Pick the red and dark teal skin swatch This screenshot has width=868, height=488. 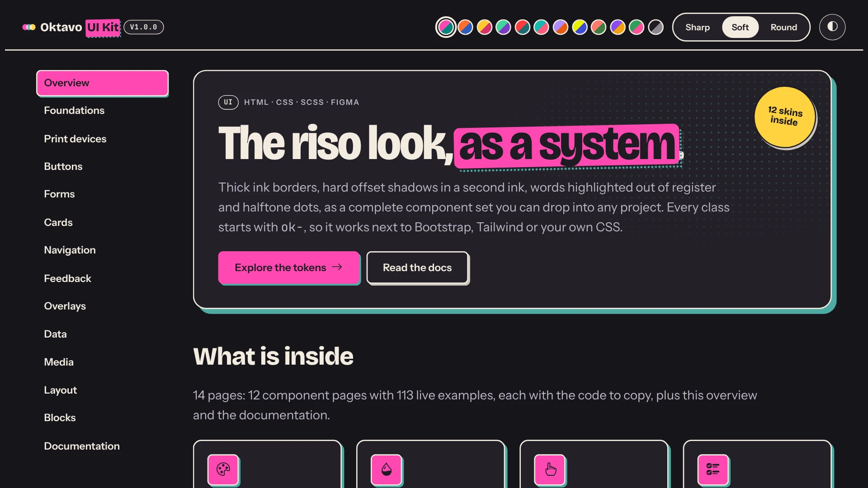[x=522, y=27]
